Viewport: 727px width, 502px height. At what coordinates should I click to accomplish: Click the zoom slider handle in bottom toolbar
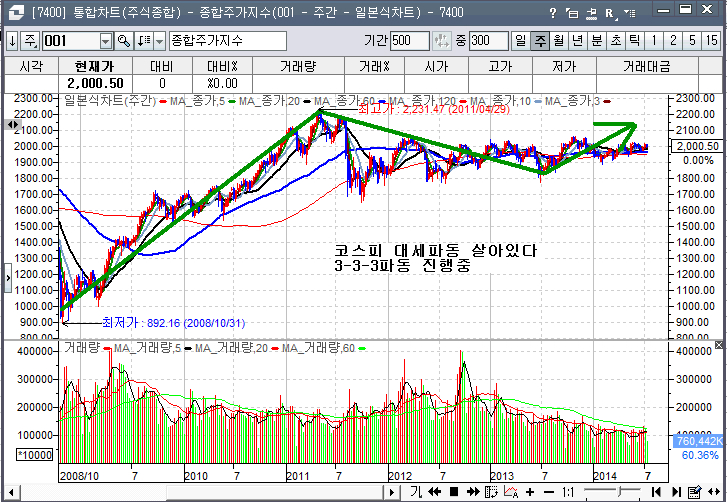(x=621, y=491)
